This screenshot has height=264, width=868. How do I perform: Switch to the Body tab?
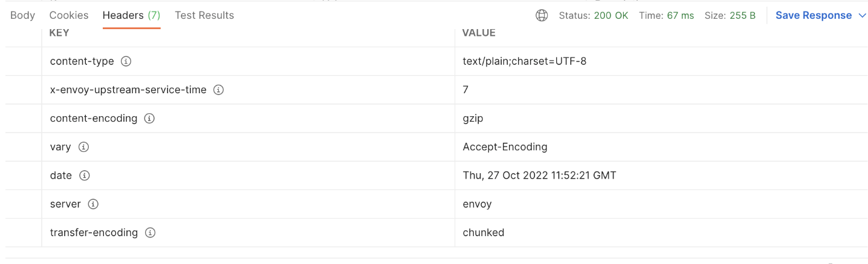tap(22, 15)
